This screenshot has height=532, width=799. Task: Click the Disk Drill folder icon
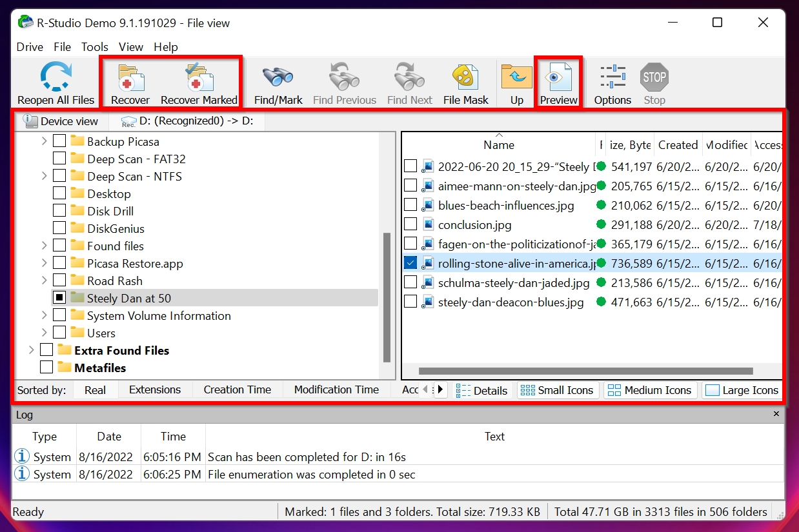click(x=77, y=211)
